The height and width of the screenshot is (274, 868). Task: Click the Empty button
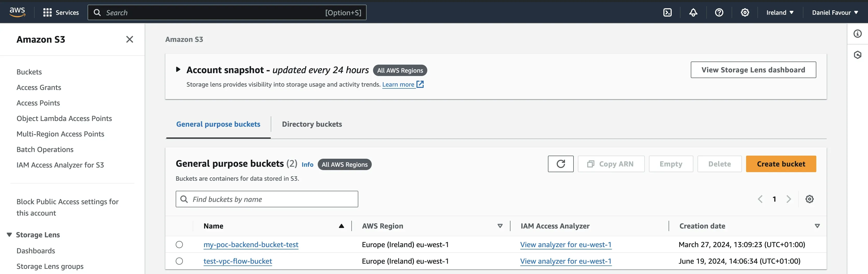click(671, 164)
